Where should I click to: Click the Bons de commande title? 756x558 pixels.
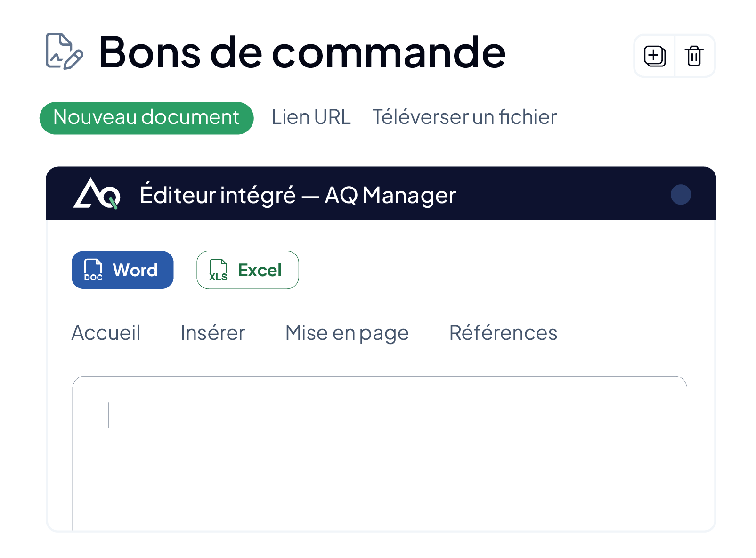tap(302, 52)
